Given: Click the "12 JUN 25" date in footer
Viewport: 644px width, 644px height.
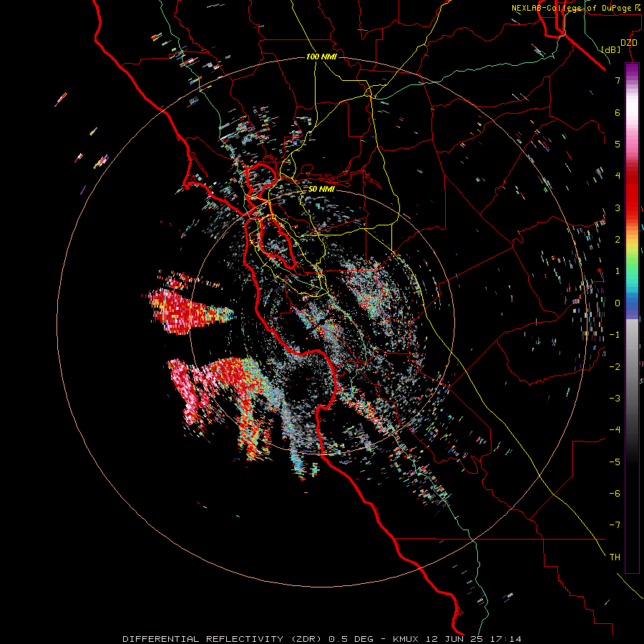Looking at the screenshot, I should 454,639.
